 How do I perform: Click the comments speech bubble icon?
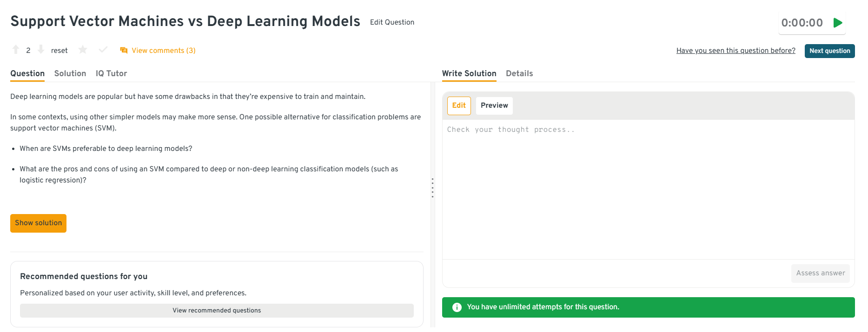(124, 50)
